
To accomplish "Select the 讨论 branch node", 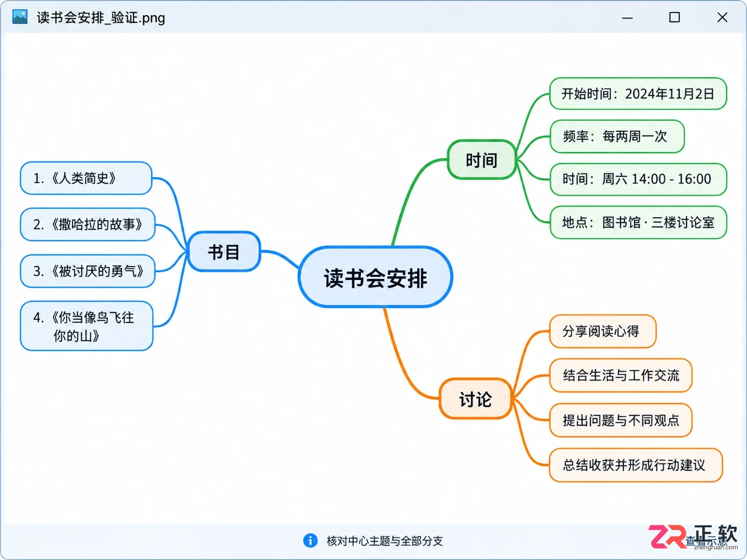I will click(x=476, y=399).
